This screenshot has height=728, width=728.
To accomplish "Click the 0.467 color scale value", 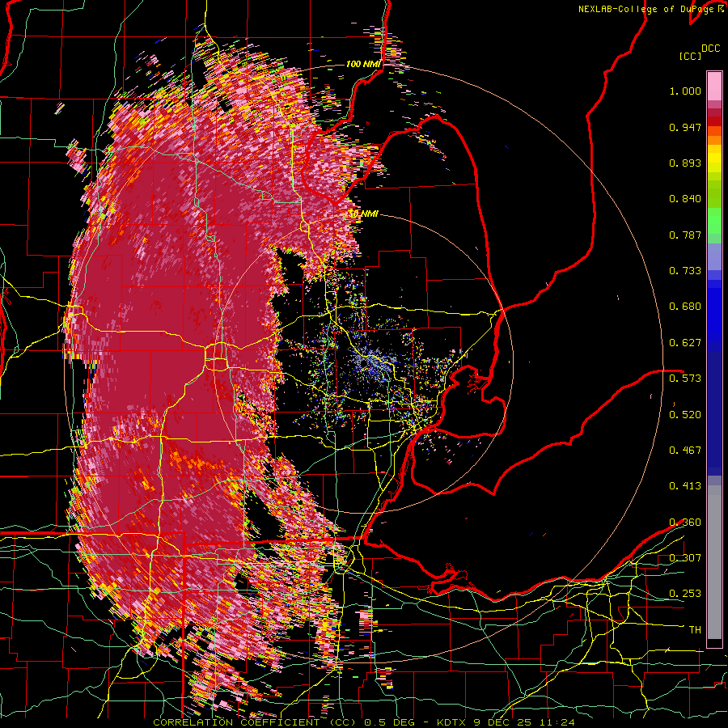I will pyautogui.click(x=685, y=451).
